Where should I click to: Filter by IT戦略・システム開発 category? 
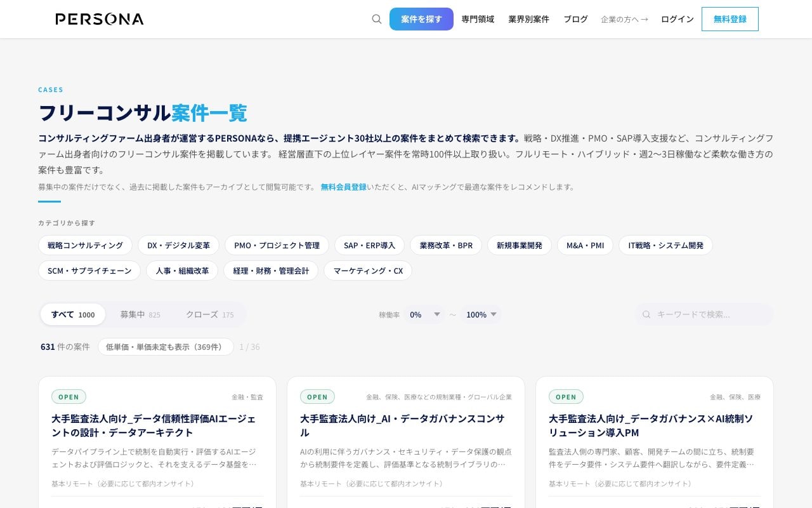click(x=665, y=245)
